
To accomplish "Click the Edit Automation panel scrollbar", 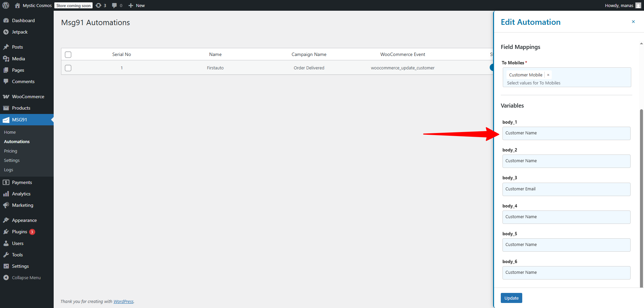I will point(641,198).
